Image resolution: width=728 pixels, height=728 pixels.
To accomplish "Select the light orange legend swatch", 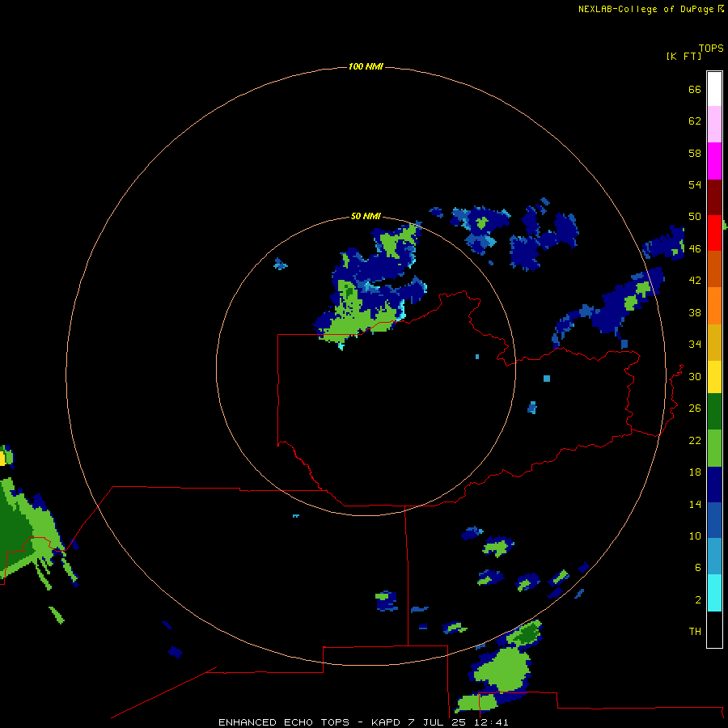I will 714,306.
